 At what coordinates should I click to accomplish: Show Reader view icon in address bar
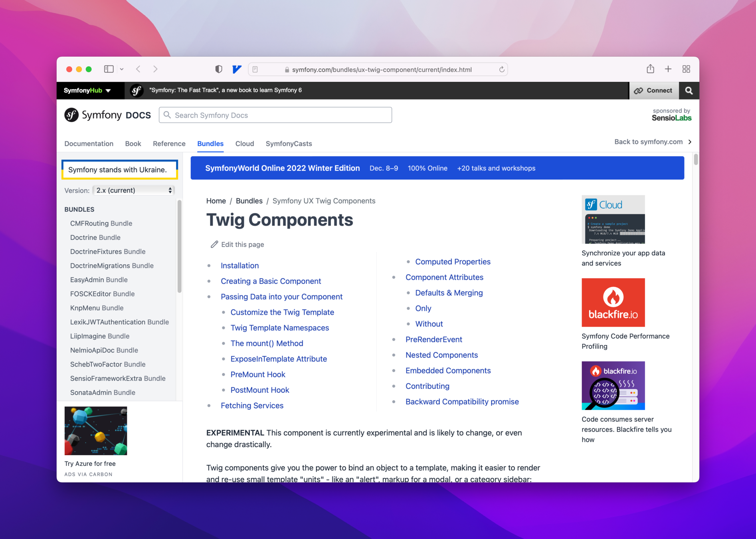(x=255, y=69)
